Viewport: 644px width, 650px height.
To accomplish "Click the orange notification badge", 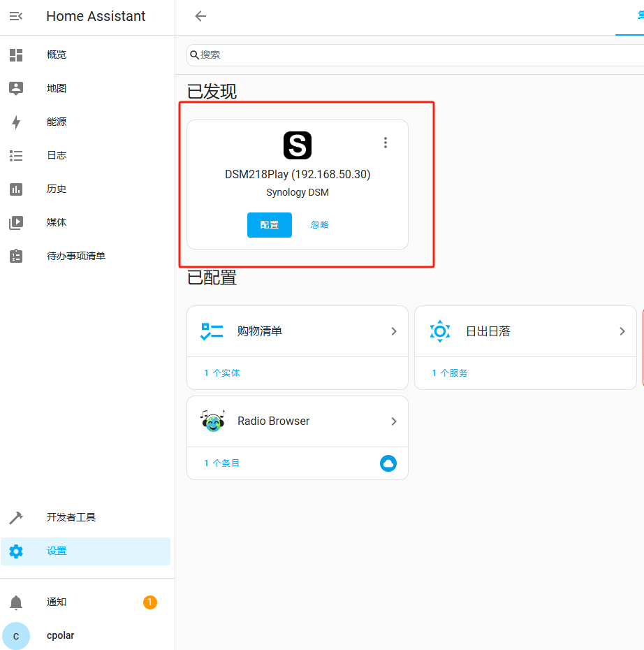I will click(x=150, y=602).
